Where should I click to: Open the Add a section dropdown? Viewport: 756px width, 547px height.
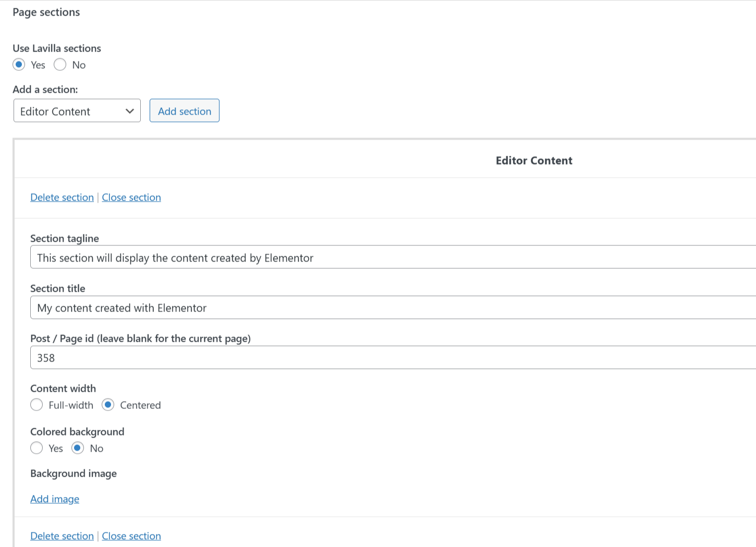[x=77, y=111]
